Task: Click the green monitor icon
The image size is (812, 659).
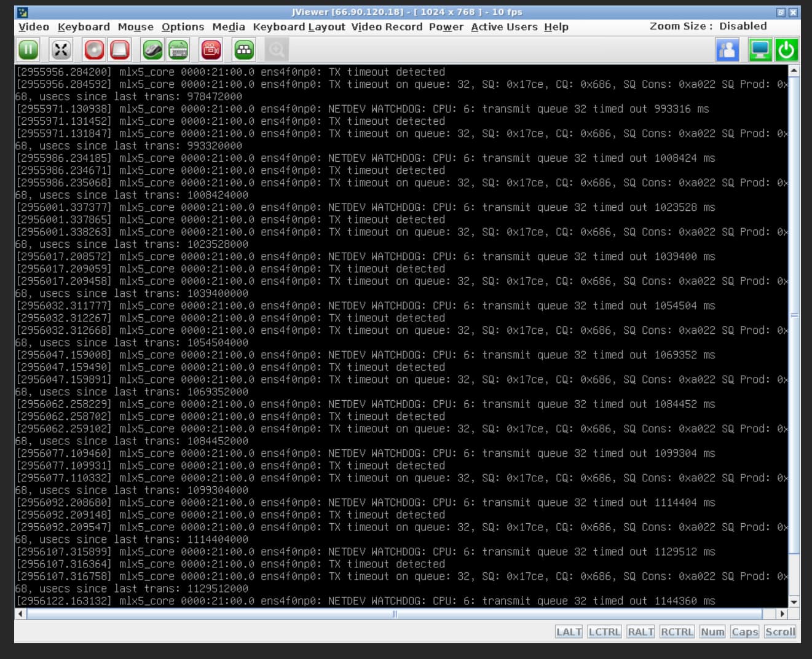Action: point(760,50)
